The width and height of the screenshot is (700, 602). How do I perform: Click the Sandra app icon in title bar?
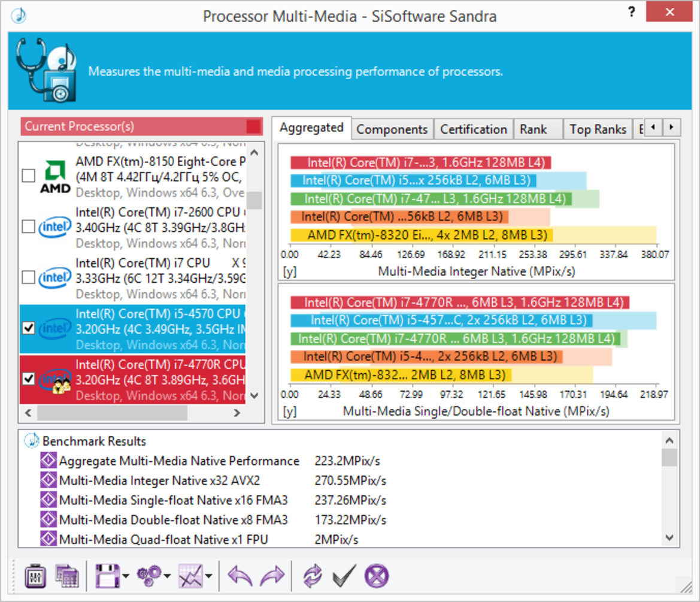point(19,16)
